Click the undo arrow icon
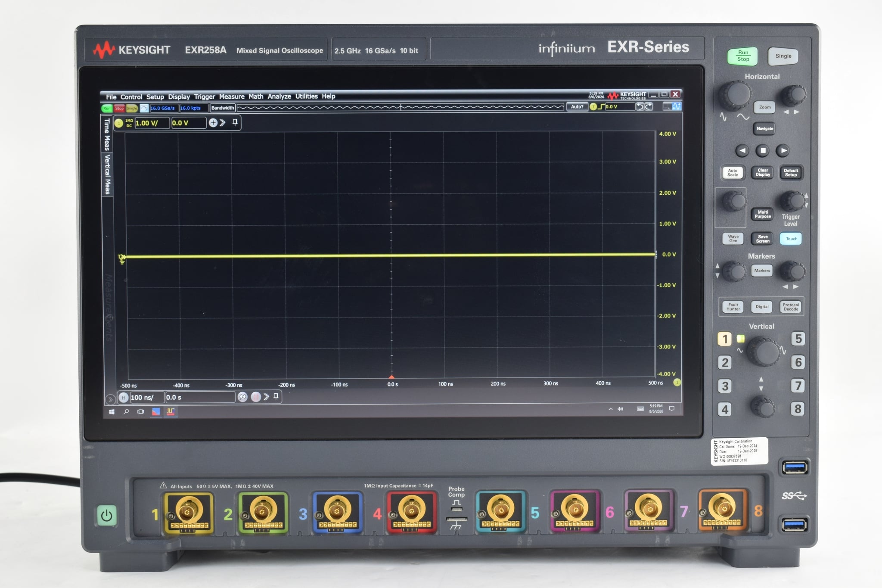882x588 pixels. click(x=640, y=106)
